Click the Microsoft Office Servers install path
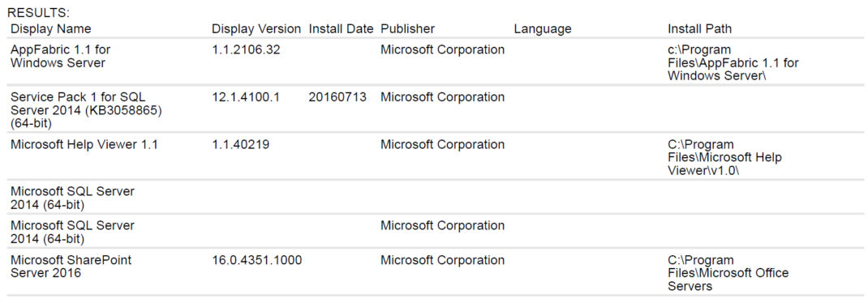Image resolution: width=868 pixels, height=299 pixels. [728, 273]
